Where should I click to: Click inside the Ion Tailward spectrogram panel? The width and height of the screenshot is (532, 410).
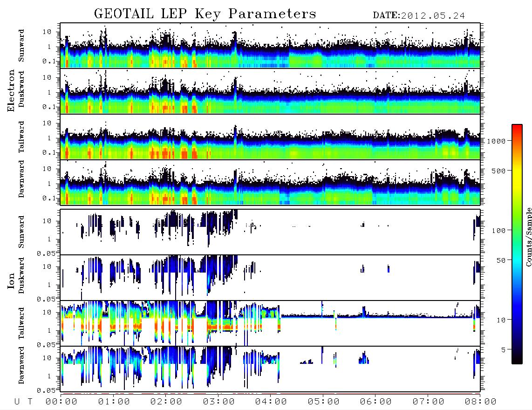[270, 323]
